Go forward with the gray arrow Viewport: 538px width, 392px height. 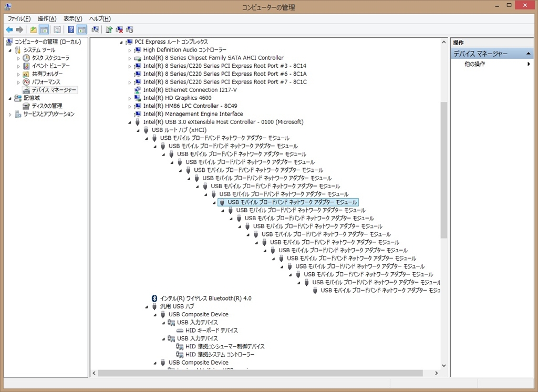[x=19, y=30]
